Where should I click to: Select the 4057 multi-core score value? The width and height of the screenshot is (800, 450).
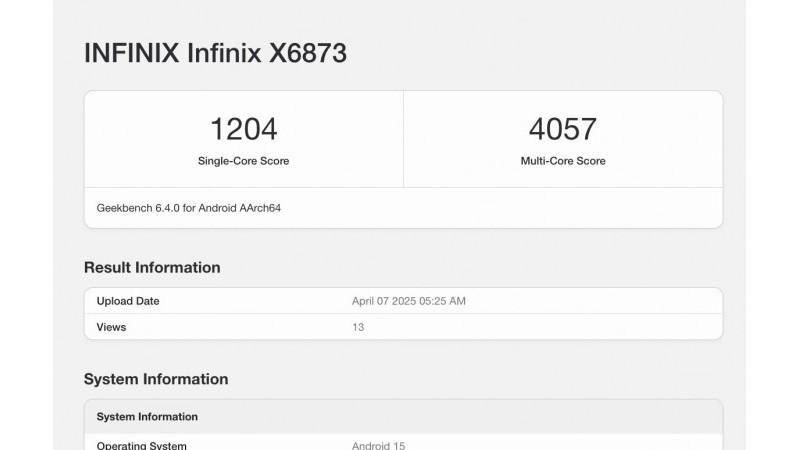click(563, 129)
